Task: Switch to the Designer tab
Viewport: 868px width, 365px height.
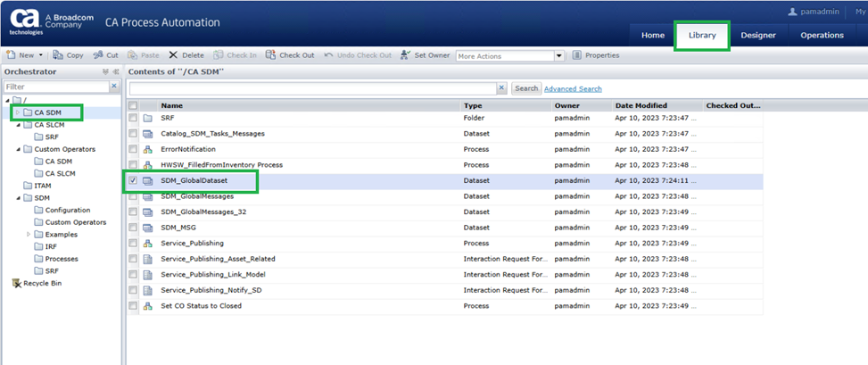Action: pyautogui.click(x=758, y=36)
